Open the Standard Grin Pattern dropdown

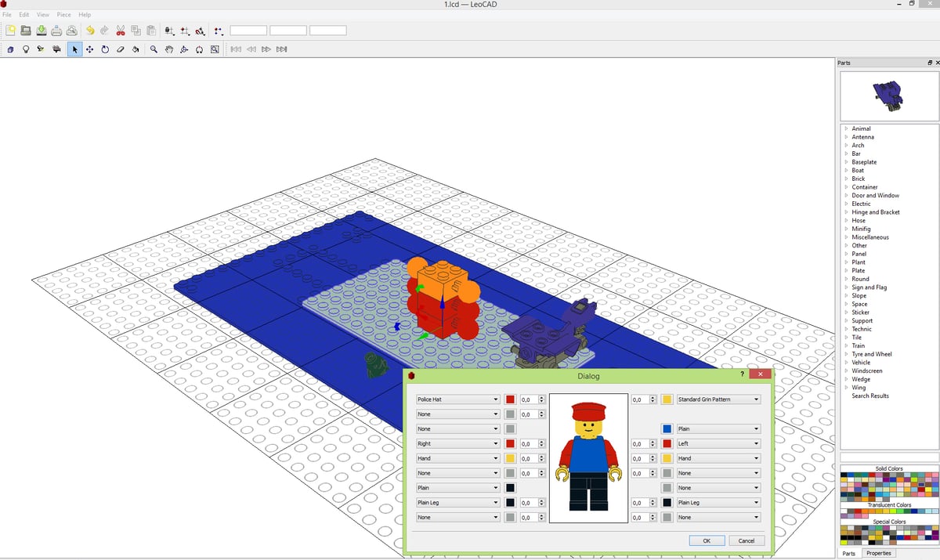(x=718, y=399)
